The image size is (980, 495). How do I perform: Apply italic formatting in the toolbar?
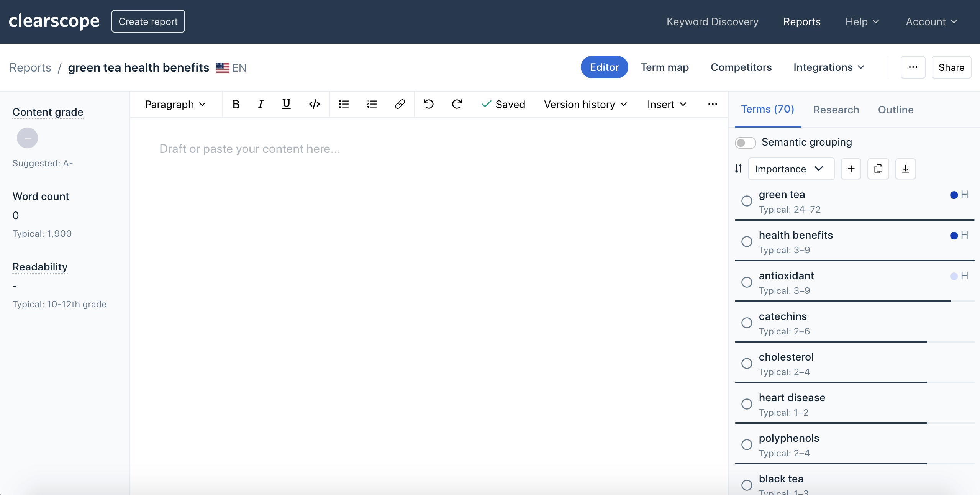(x=261, y=104)
